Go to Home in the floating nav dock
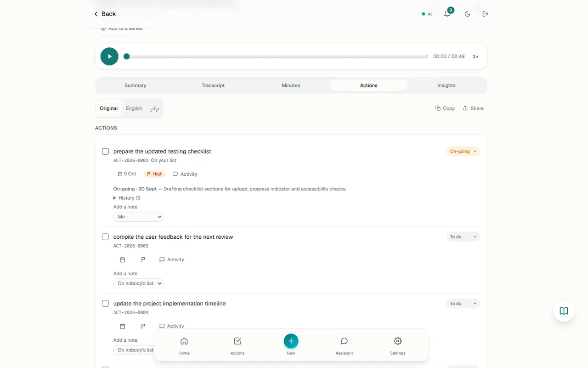 tap(184, 345)
